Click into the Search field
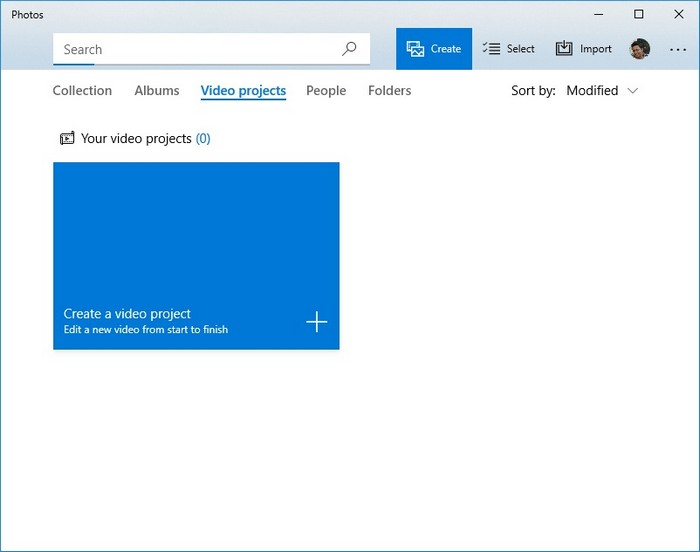This screenshot has width=700, height=552. point(211,49)
